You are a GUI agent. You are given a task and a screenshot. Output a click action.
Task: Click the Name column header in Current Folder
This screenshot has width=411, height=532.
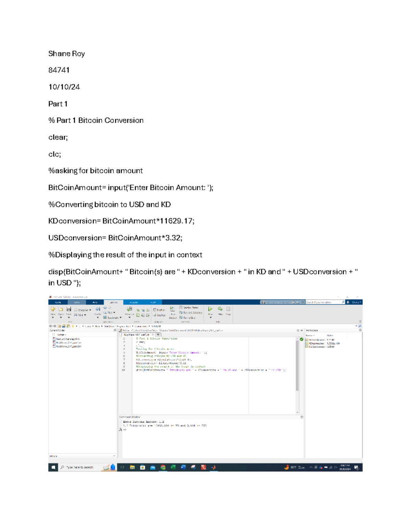click(62, 335)
